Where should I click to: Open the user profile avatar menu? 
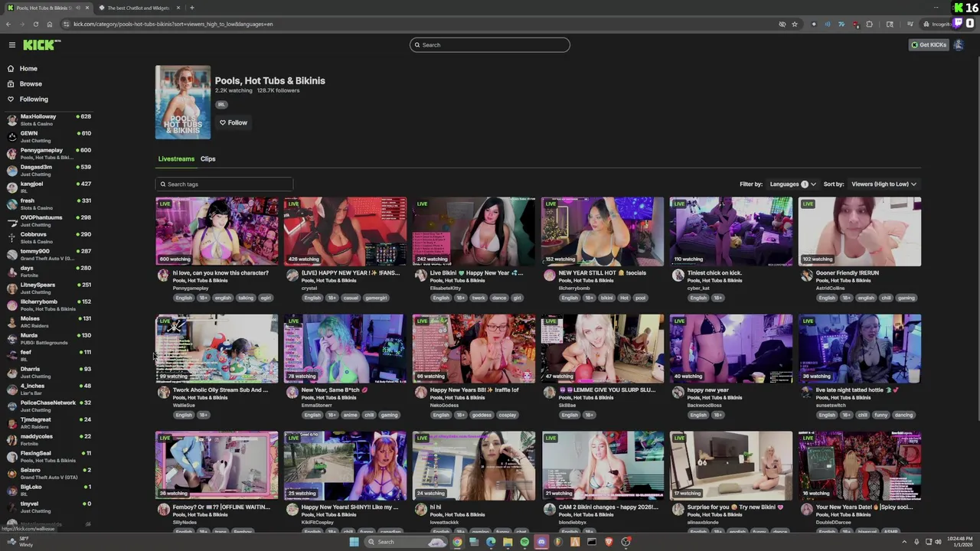[x=958, y=45]
